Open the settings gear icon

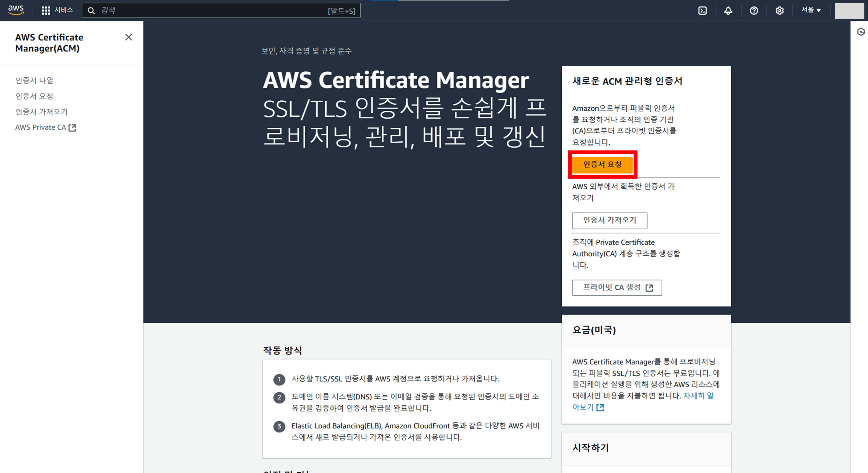point(779,10)
